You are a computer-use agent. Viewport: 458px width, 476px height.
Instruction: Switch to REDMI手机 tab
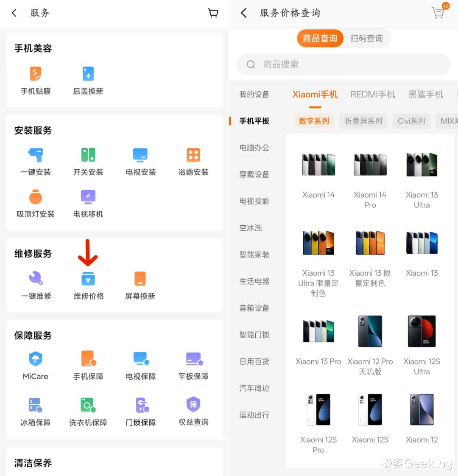click(x=373, y=95)
